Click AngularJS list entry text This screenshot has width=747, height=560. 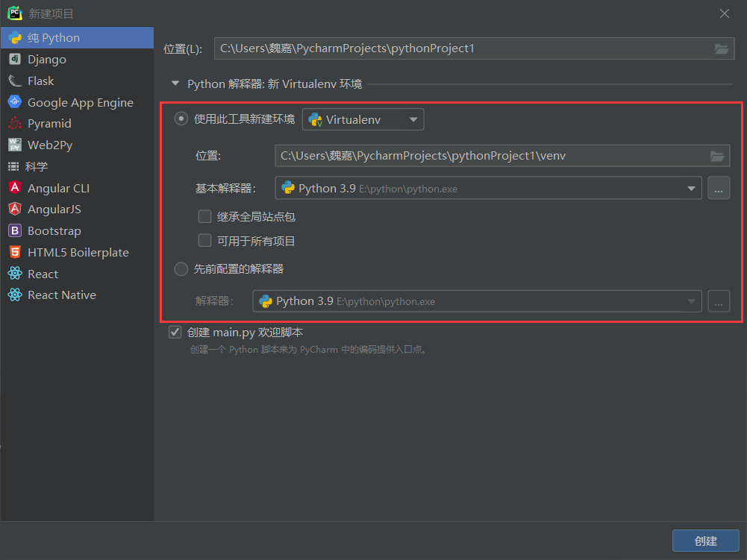coord(54,209)
